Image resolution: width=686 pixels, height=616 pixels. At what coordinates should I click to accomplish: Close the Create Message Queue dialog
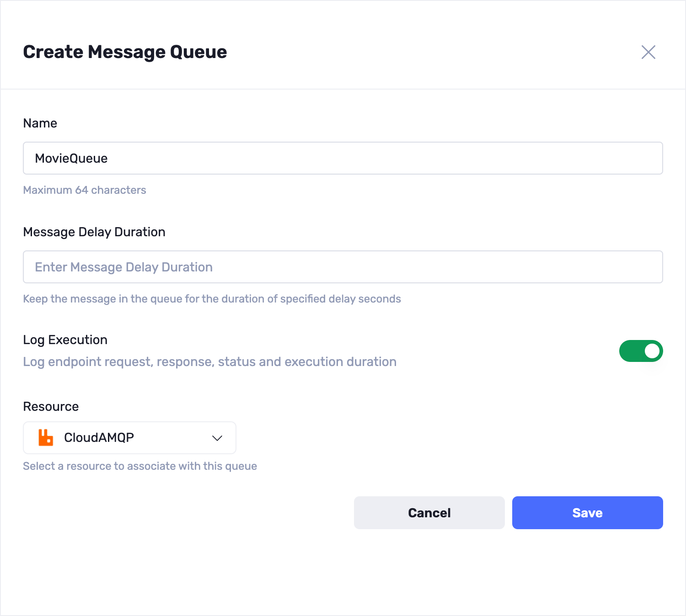coord(648,52)
